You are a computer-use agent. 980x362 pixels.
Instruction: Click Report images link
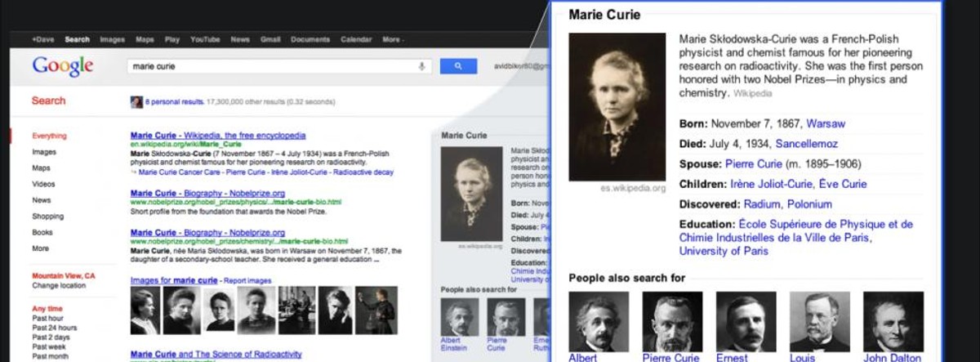[248, 280]
